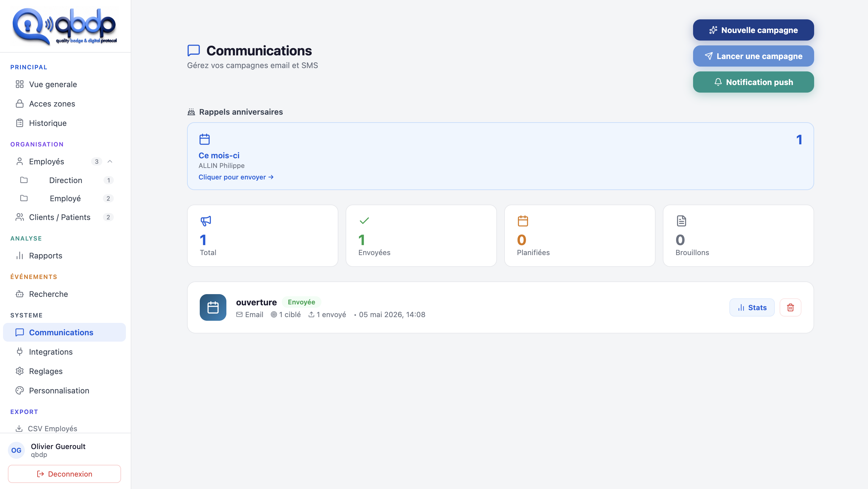
Task: Click the 1 envoyé text
Action: (x=331, y=314)
